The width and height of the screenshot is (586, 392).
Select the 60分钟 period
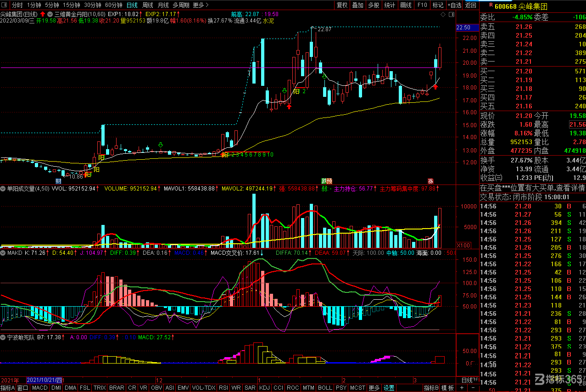(x=114, y=5)
